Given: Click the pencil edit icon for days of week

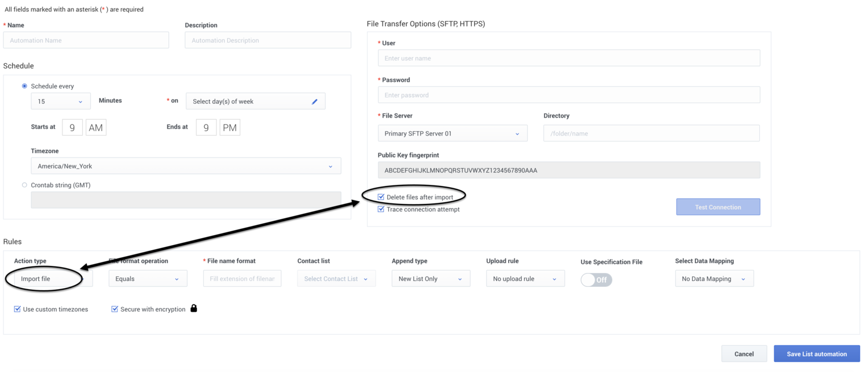Looking at the screenshot, I should pyautogui.click(x=315, y=101).
